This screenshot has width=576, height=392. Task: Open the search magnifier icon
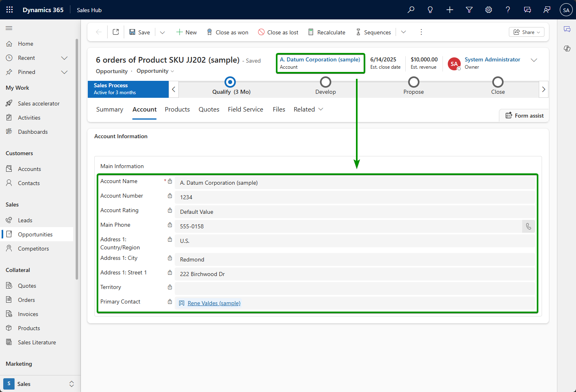pos(411,10)
